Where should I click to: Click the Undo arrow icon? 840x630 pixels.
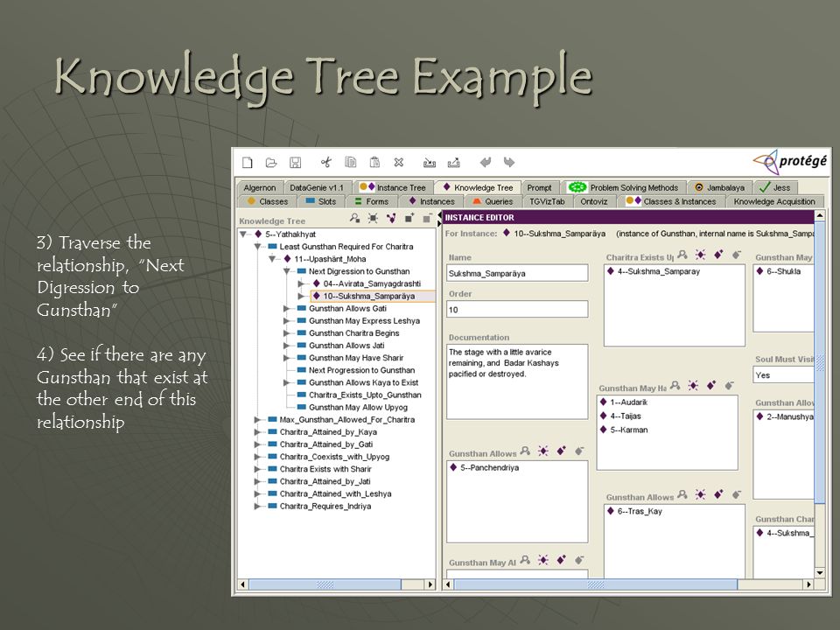pyautogui.click(x=486, y=162)
